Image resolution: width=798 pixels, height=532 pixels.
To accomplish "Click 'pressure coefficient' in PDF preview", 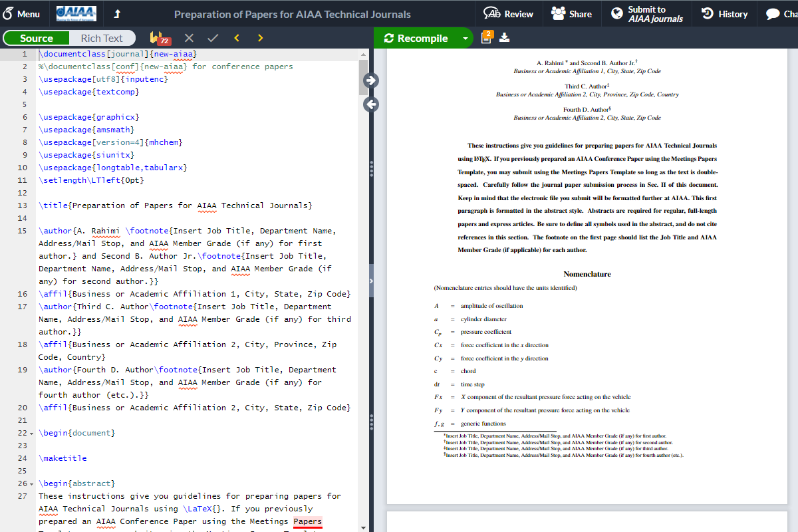I will [486, 332].
